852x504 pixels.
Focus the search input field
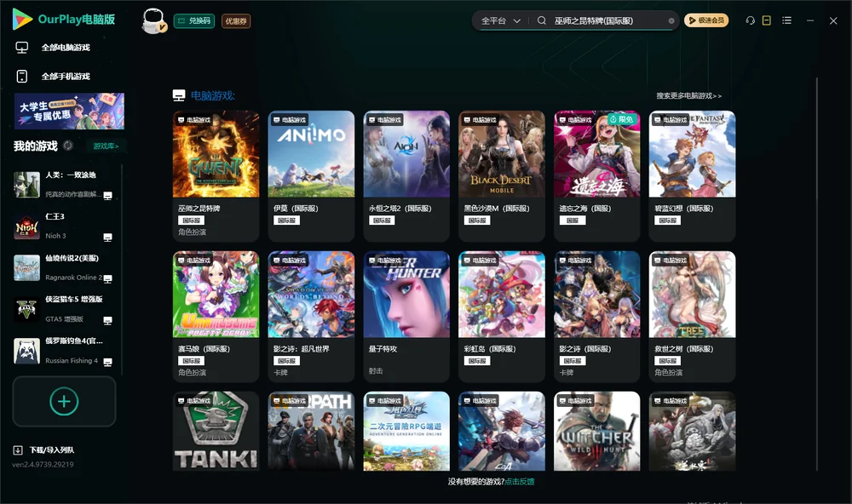click(608, 20)
